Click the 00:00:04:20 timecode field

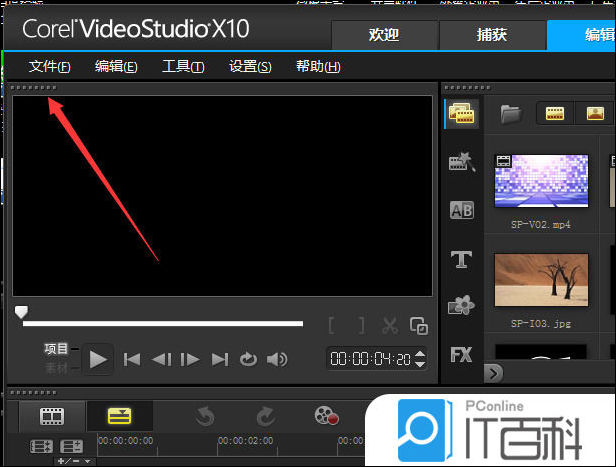(370, 359)
